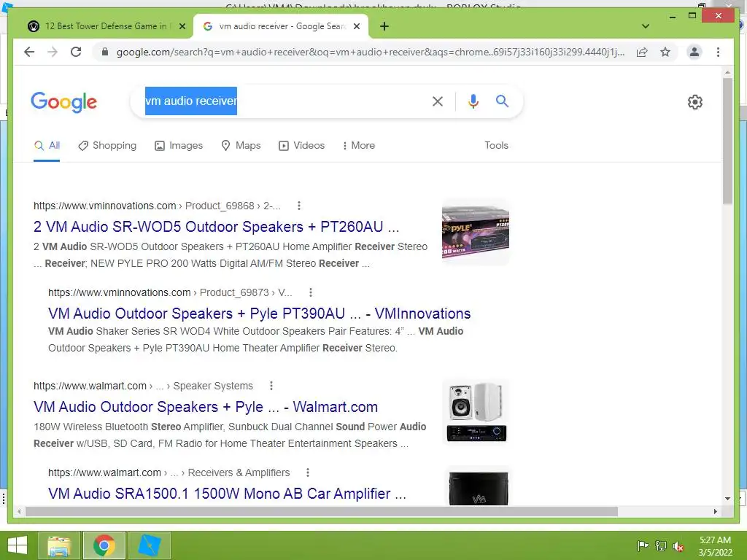Viewport: 747px width, 560px height.
Task: Open the tab search chevron dropdown
Action: pyautogui.click(x=646, y=26)
